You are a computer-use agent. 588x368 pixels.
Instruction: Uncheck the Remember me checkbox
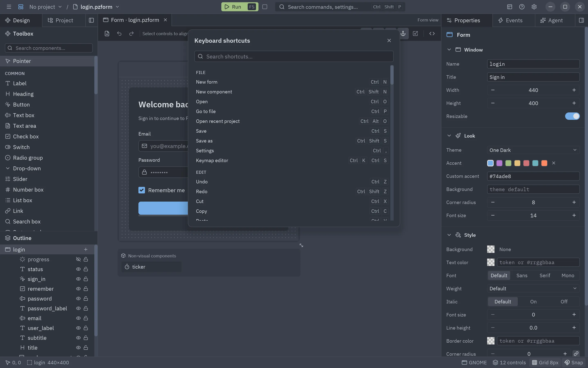coord(142,190)
